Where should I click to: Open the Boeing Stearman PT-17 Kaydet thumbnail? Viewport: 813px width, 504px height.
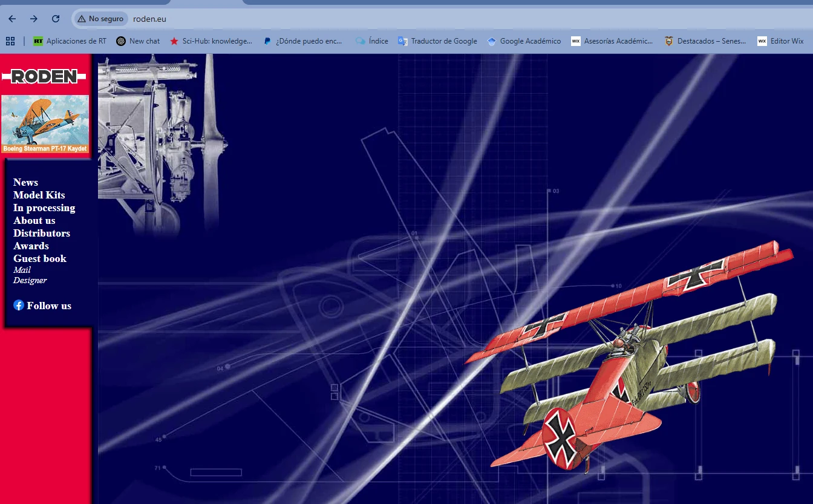click(45, 124)
